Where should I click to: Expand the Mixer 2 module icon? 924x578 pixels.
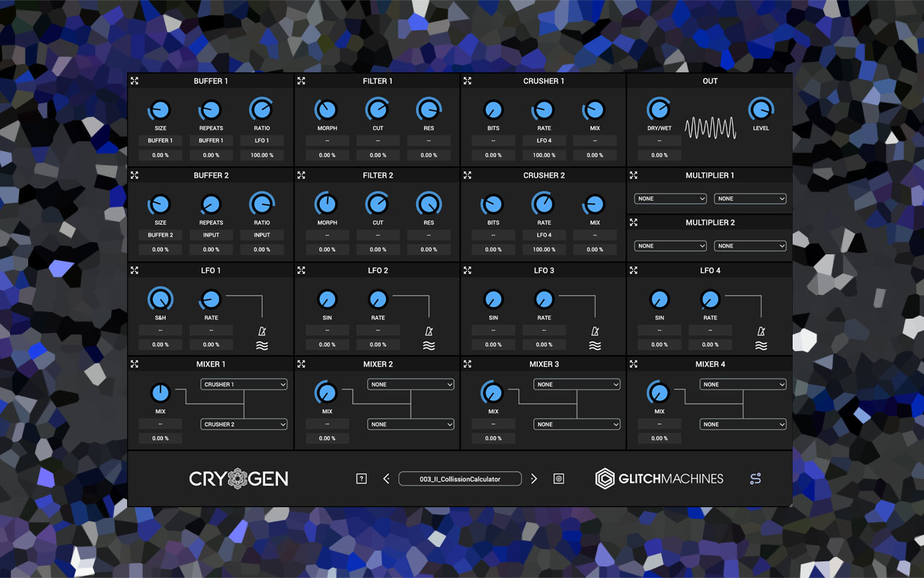302,364
